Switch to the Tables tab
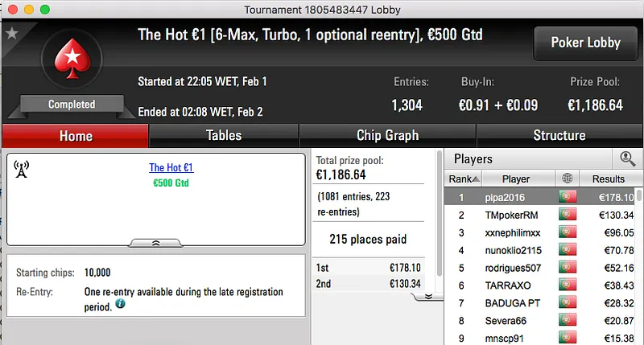The height and width of the screenshot is (345, 644). click(224, 135)
